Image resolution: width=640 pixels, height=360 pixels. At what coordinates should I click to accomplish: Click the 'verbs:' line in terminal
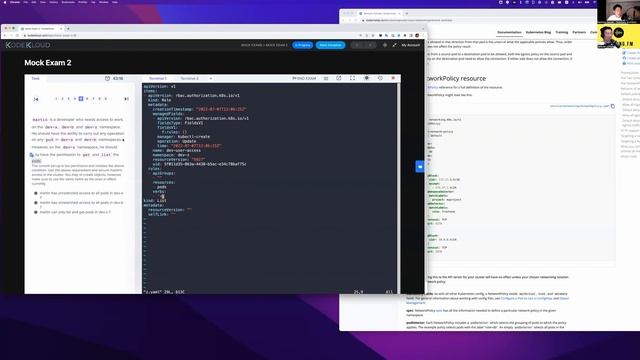point(159,191)
